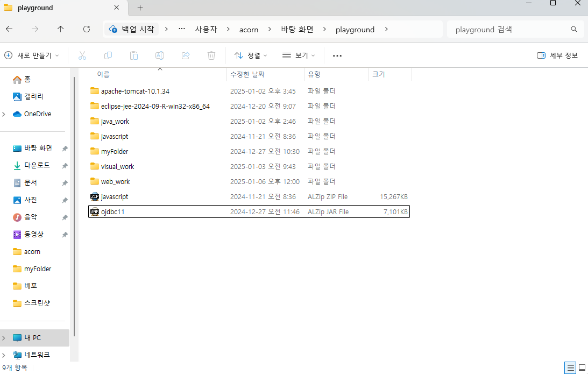Navigate to 바탕 화면 in breadcrumb
588x374 pixels.
click(x=297, y=29)
